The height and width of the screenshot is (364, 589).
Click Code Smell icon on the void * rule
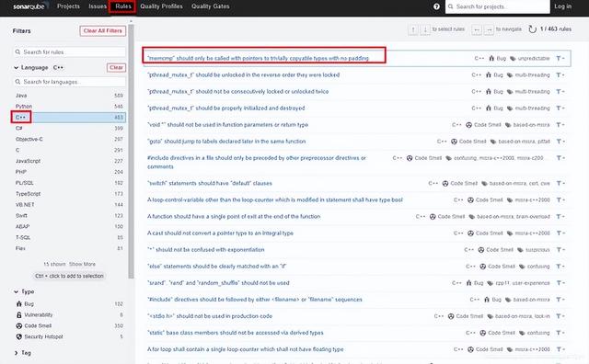(x=468, y=125)
